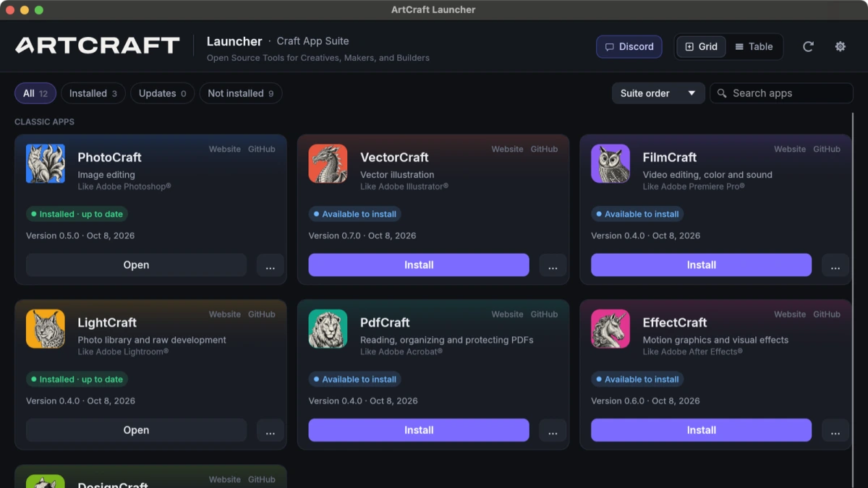Click the PdfCraft lion app icon
This screenshot has width=868, height=488.
(x=328, y=329)
